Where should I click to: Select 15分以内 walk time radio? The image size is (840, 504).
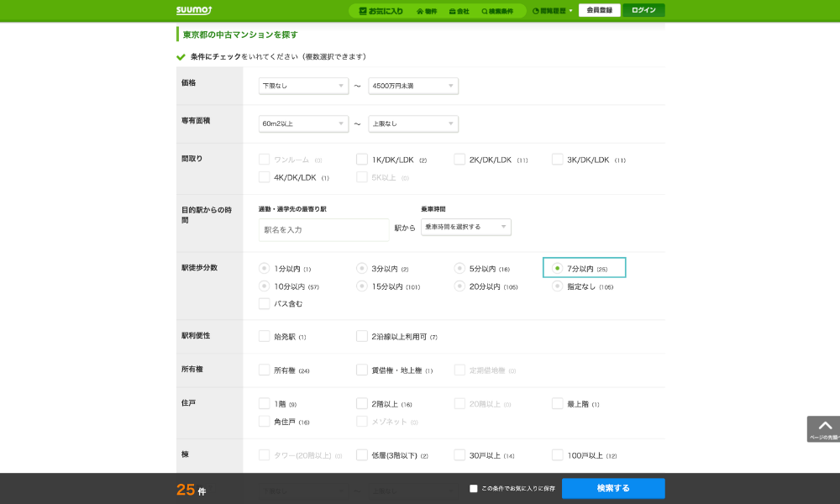[361, 286]
